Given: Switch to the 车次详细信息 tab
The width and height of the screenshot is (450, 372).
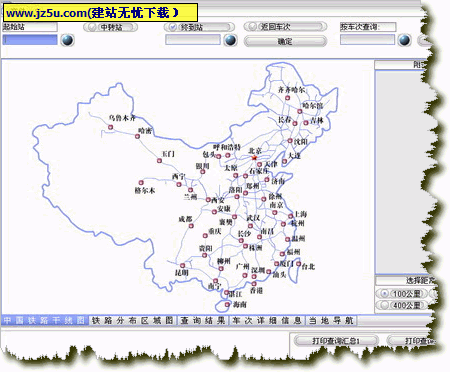Looking at the screenshot, I should (267, 321).
